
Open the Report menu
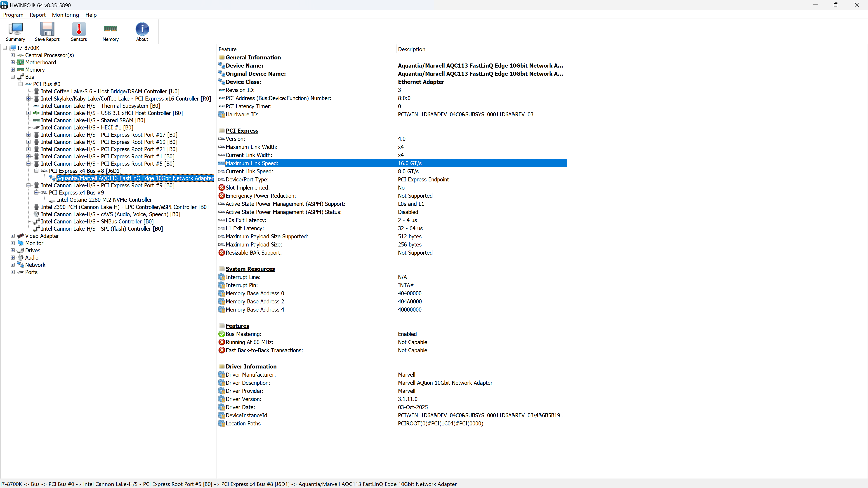37,15
